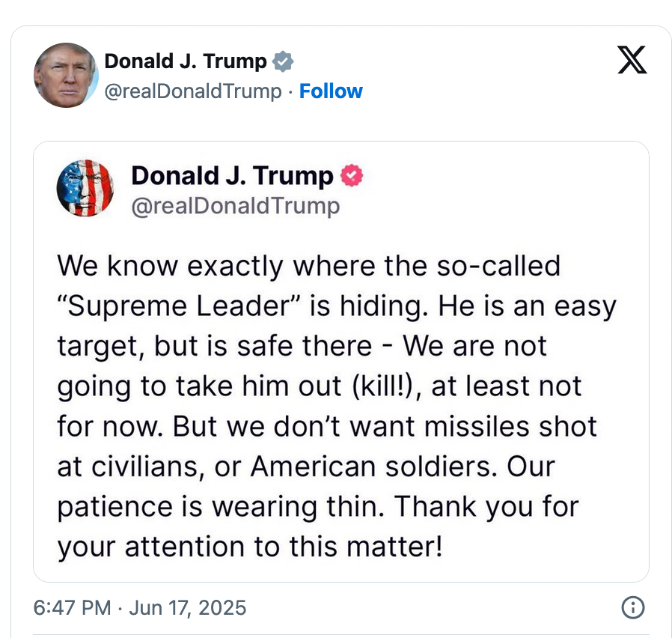
Task: Open the "6:47 PM" timestamp link
Action: click(x=73, y=607)
